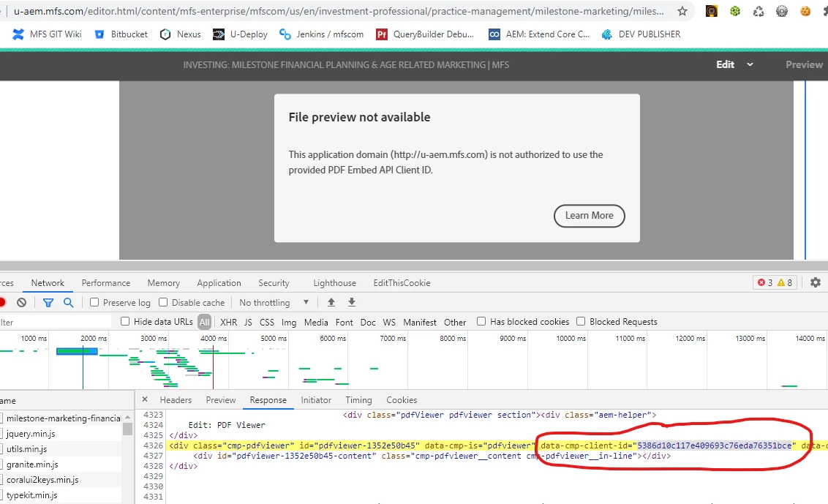Filter requests by XHR
The height and width of the screenshot is (504, 828).
click(229, 323)
